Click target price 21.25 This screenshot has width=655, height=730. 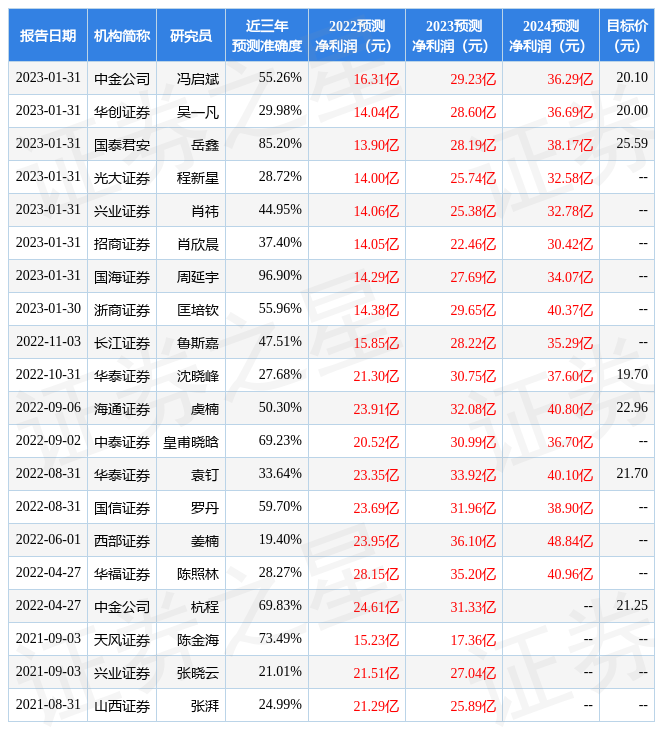tap(632, 605)
